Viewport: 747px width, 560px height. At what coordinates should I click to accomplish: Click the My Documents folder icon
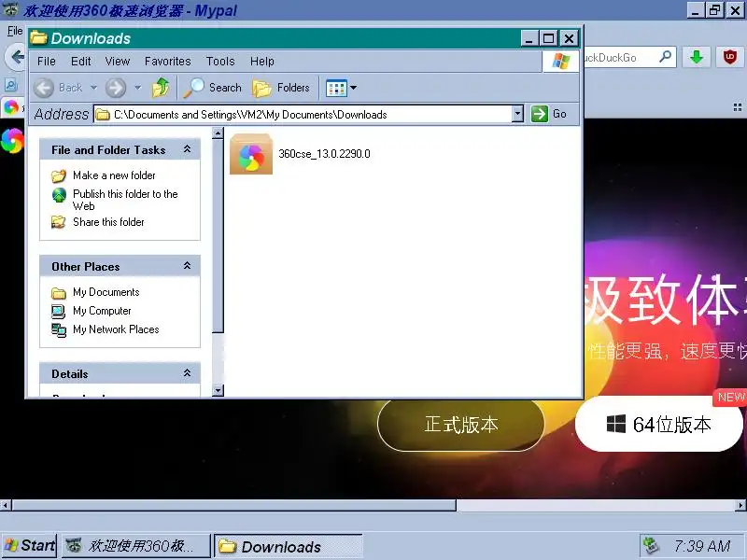click(59, 293)
